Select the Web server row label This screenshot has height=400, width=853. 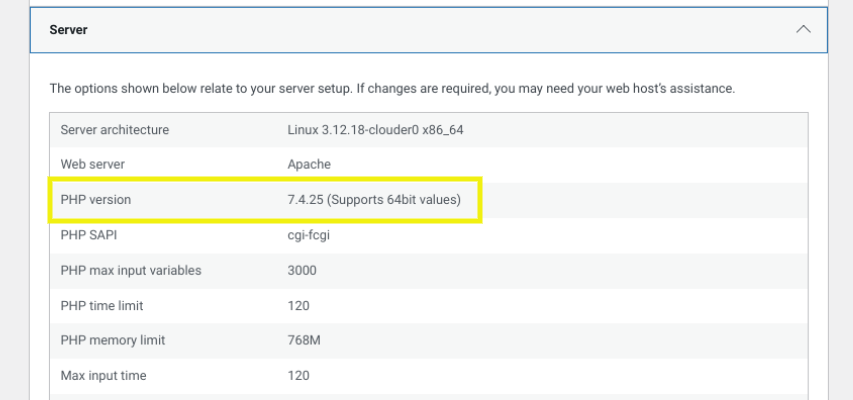[92, 164]
